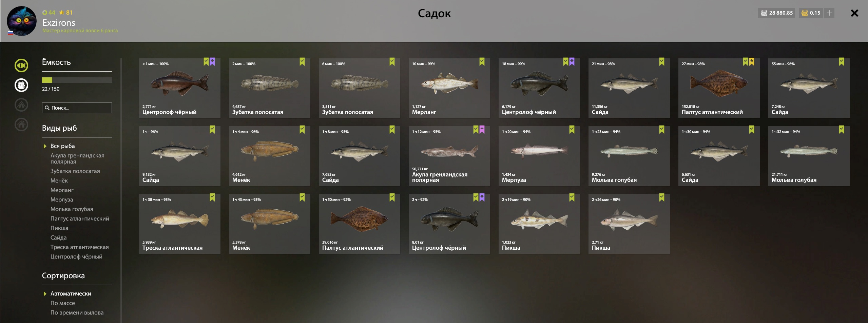Open the silver coins balance 28 880,85
Image resolution: width=868 pixels, height=323 pixels.
(777, 13)
